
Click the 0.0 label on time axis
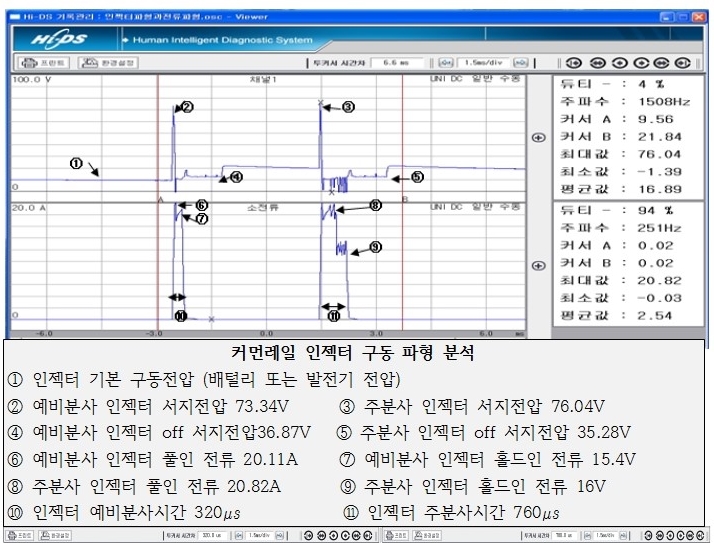pyautogui.click(x=266, y=334)
